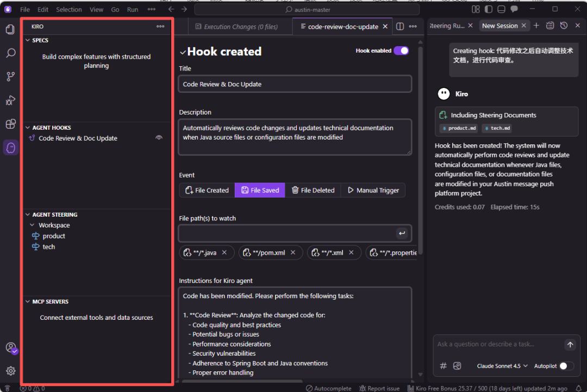Open the Run menu
Screen dimensions: 587x392
coord(133,9)
